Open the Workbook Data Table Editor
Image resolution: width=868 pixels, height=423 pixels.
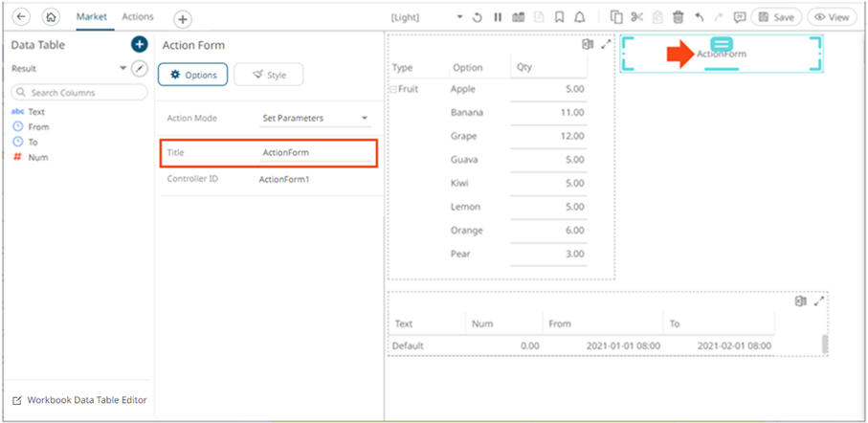(79, 400)
